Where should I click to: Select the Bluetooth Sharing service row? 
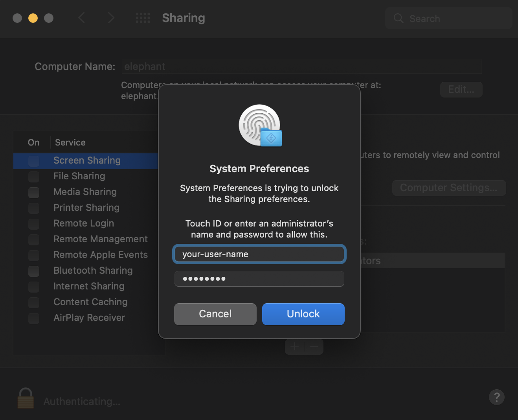pyautogui.click(x=93, y=271)
